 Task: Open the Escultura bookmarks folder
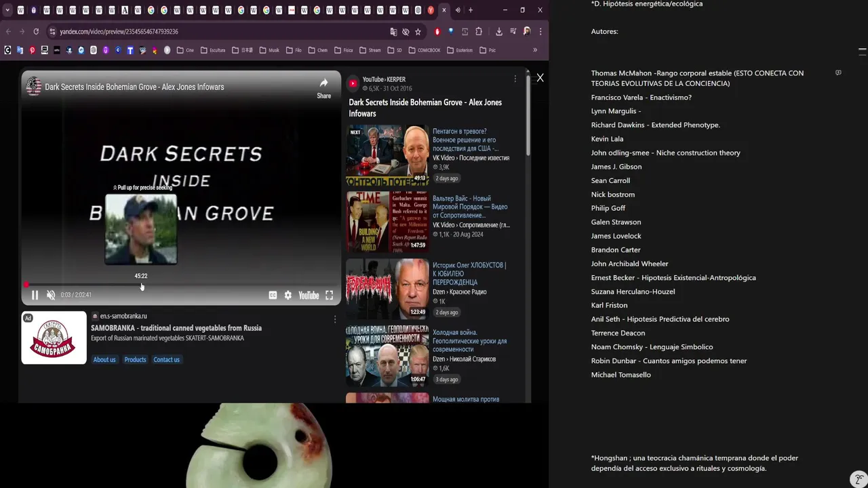click(213, 50)
